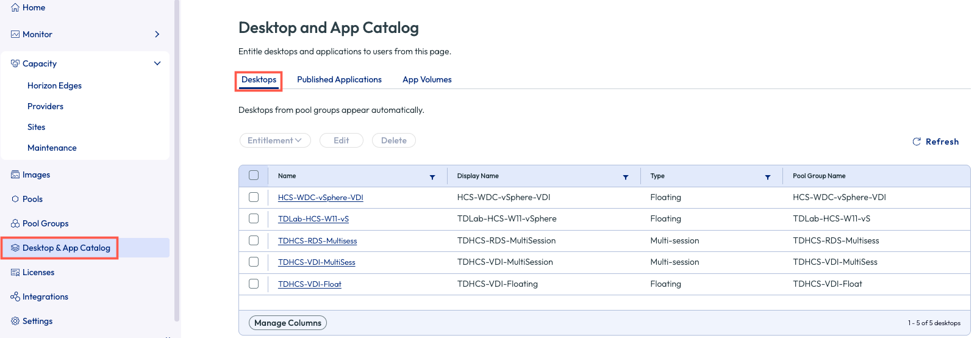The height and width of the screenshot is (338, 980).
Task: Select the TDHCS-VDI-Float row checkbox
Action: coord(254,284)
